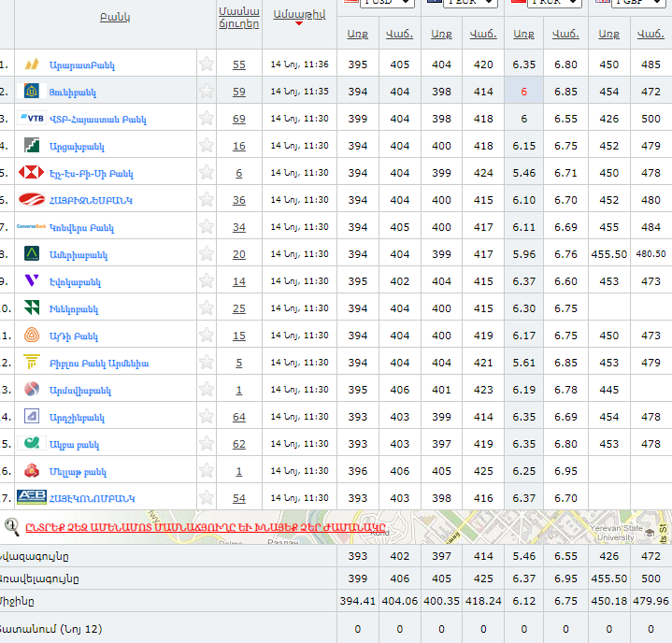The height and width of the screenshot is (643, 672).
Task: Click the ACBA bank green logo
Action: point(32,443)
